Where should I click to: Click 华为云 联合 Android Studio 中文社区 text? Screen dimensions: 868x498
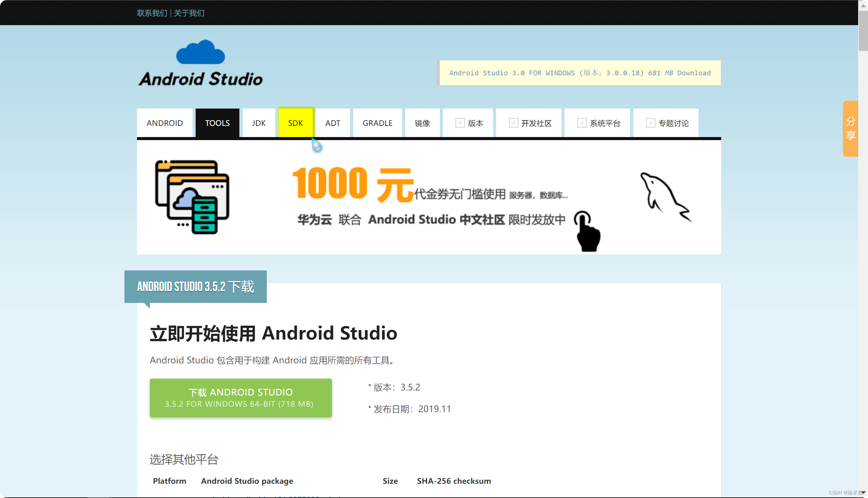pyautogui.click(x=401, y=219)
